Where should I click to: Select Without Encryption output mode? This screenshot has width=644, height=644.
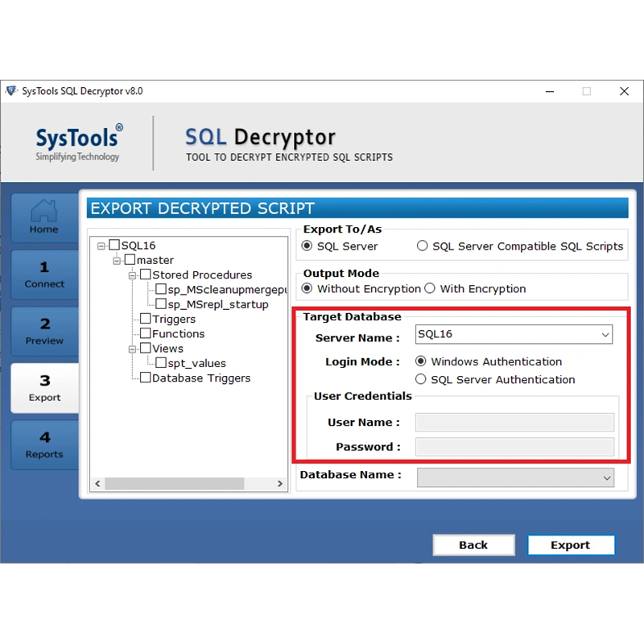(x=307, y=289)
